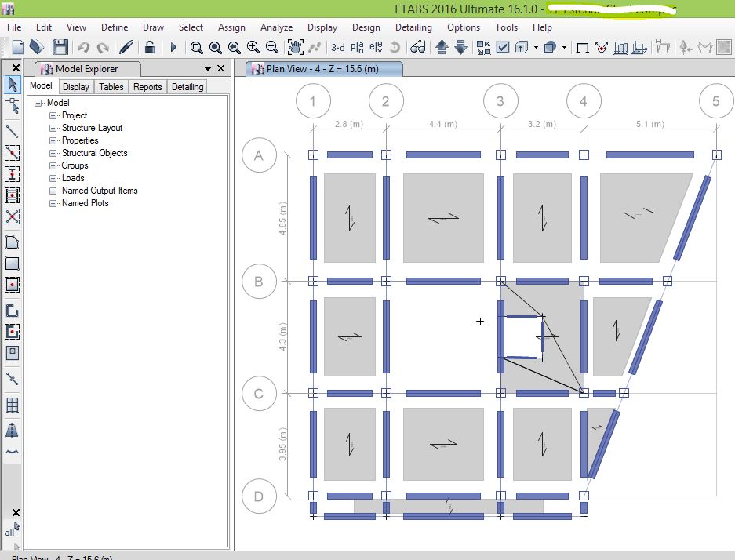Expand the Structural Objects tree node
The image size is (735, 560).
coord(53,153)
